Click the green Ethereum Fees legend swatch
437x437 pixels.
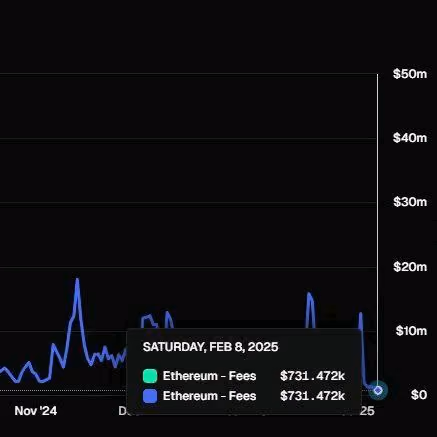point(150,376)
